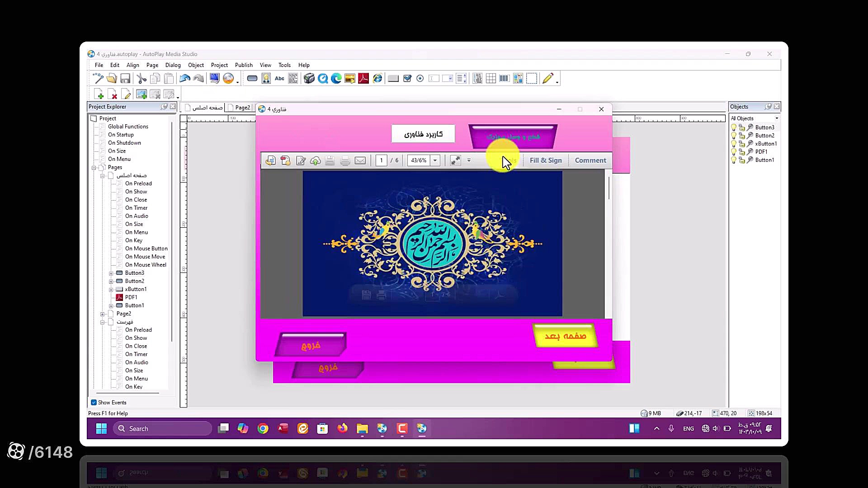Insert a Paragraph object icon
Screen dimensions: 868x488
click(x=293, y=79)
